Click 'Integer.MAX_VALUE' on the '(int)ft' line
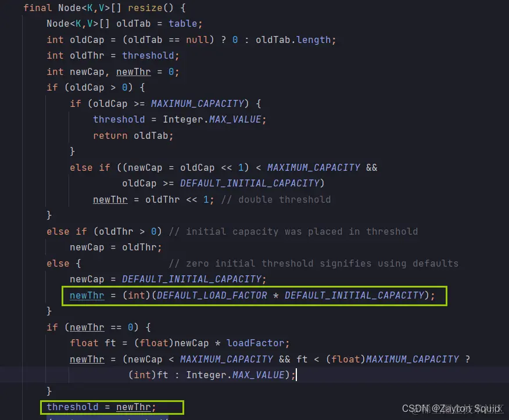The image size is (509, 420). pyautogui.click(x=235, y=375)
